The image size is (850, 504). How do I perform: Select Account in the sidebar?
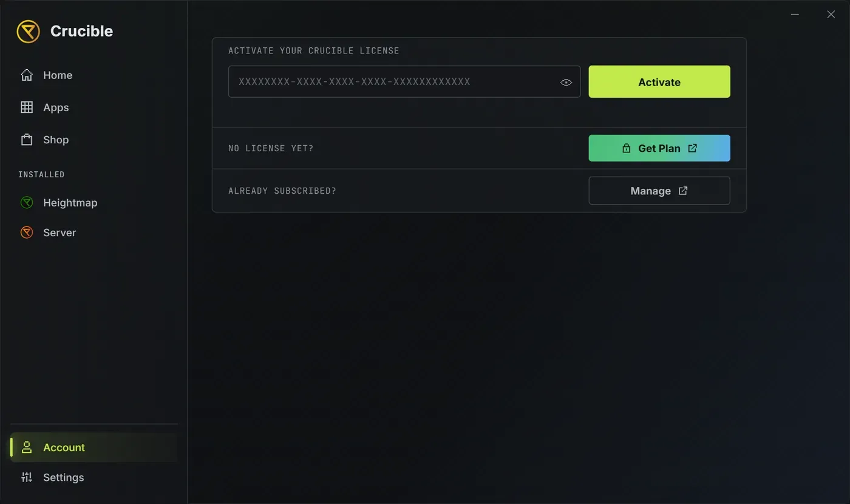tap(94, 448)
